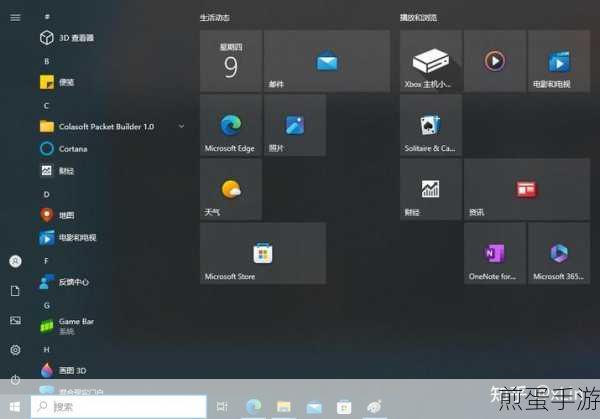This screenshot has width=600, height=419.
Task: Open the Weather (天气) tile
Action: tap(231, 189)
